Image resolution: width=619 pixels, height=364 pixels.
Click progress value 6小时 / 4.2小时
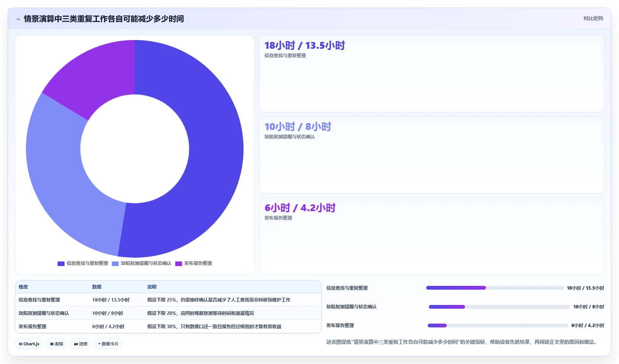click(587, 326)
